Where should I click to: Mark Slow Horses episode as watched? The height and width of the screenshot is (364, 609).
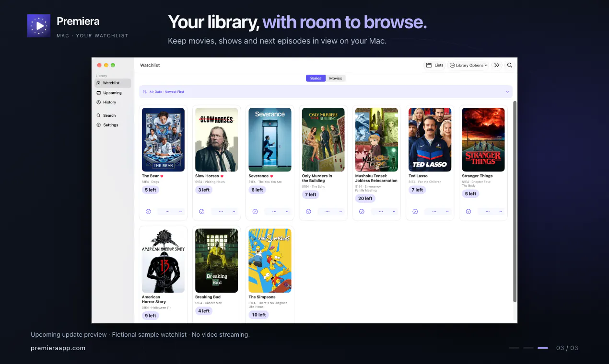[x=202, y=211]
